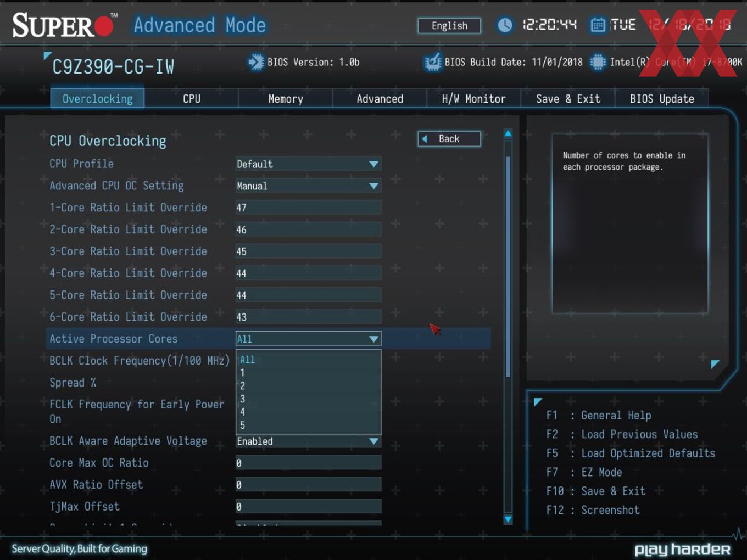Click the Advanced Mode title
The height and width of the screenshot is (560, 747).
200,25
